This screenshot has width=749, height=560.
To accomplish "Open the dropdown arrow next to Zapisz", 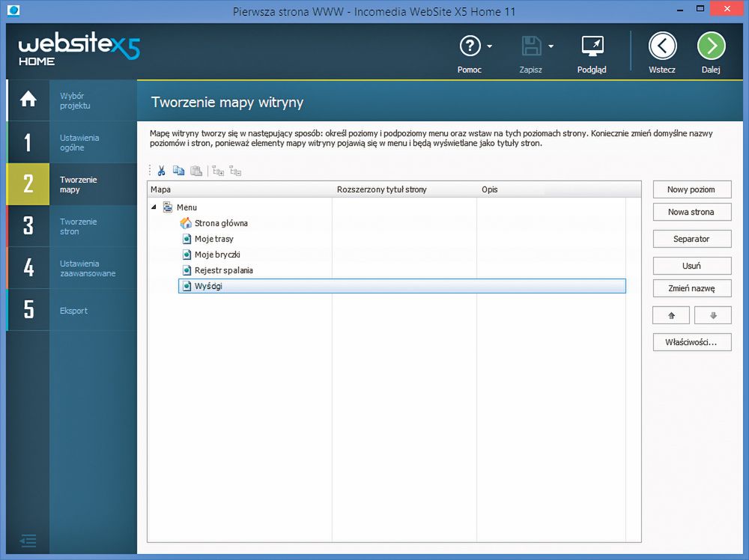I will coord(551,46).
